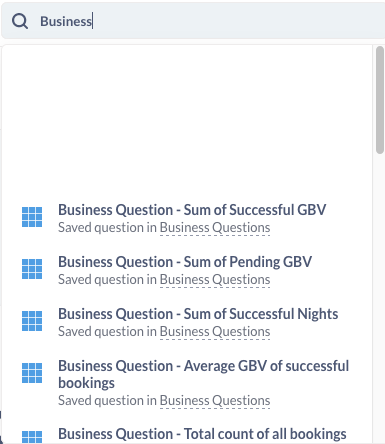Open Business Questions collection under Pending GBV
Image resolution: width=385 pixels, height=444 pixels.
(215, 280)
